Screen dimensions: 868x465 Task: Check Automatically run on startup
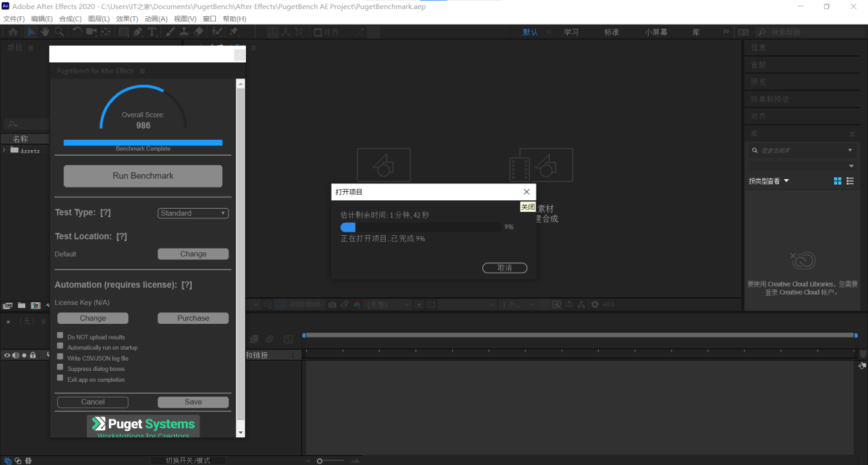tap(60, 346)
